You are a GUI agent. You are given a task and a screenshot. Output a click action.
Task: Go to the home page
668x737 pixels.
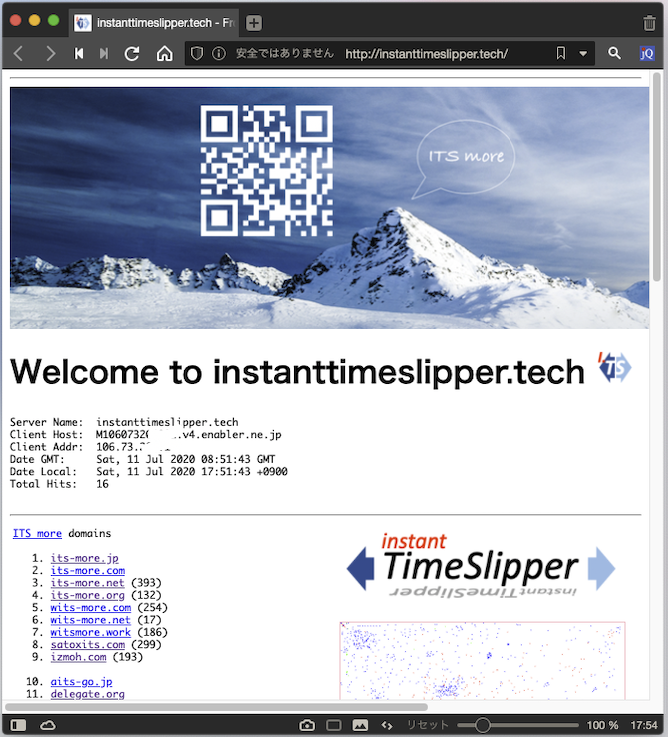coord(165,54)
